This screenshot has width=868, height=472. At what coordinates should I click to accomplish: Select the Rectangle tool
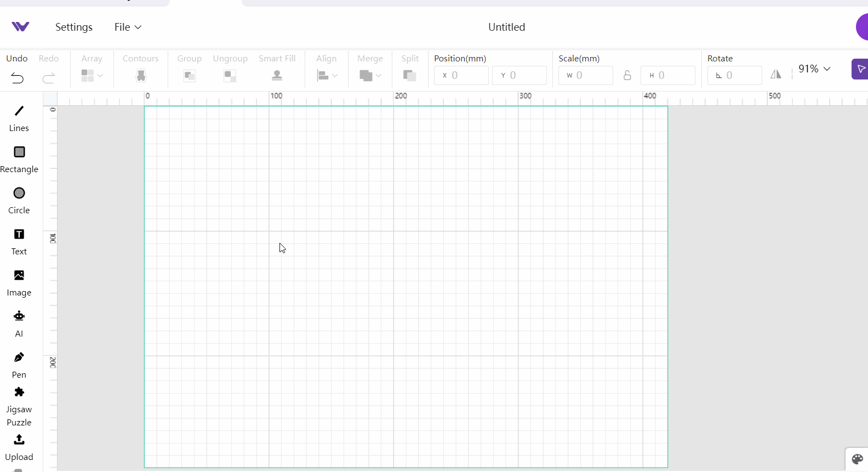[x=19, y=160]
